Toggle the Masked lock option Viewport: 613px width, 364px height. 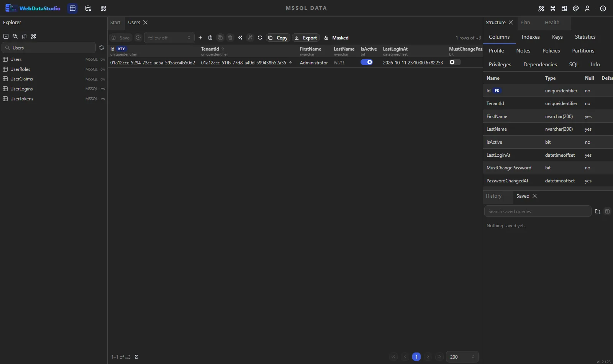336,38
